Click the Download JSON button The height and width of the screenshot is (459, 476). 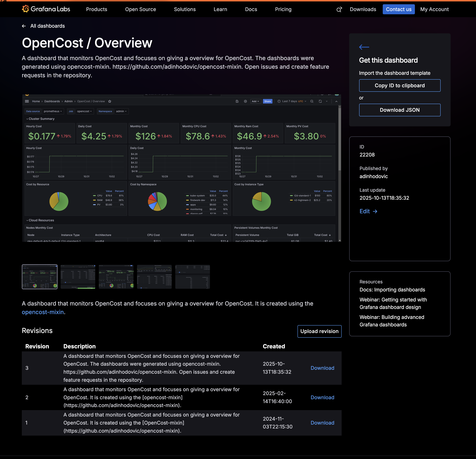pyautogui.click(x=400, y=110)
